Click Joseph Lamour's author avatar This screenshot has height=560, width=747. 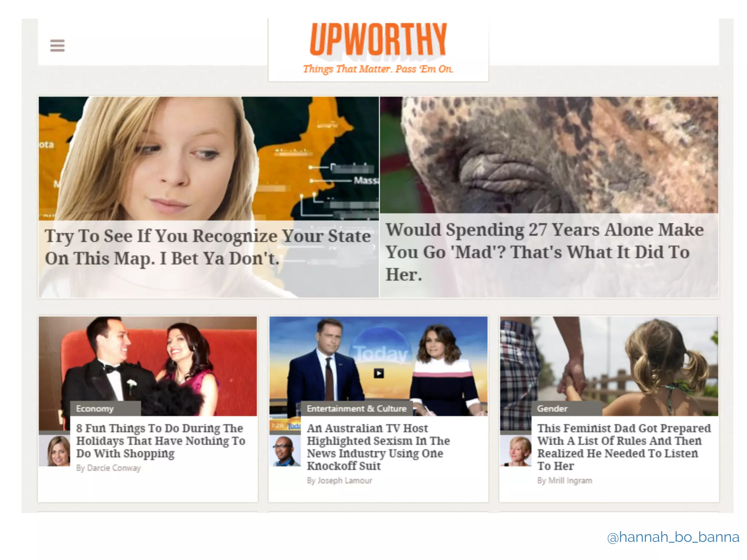[x=285, y=451]
